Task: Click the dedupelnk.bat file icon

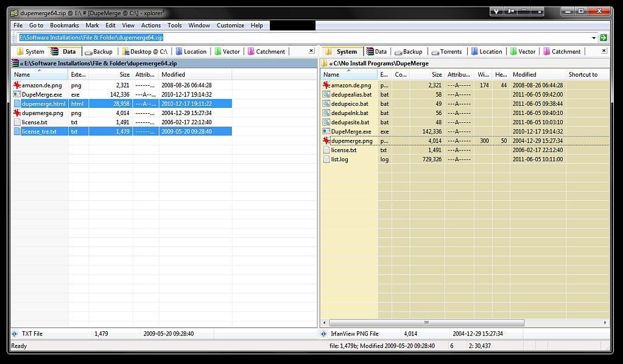Action: pyautogui.click(x=326, y=113)
